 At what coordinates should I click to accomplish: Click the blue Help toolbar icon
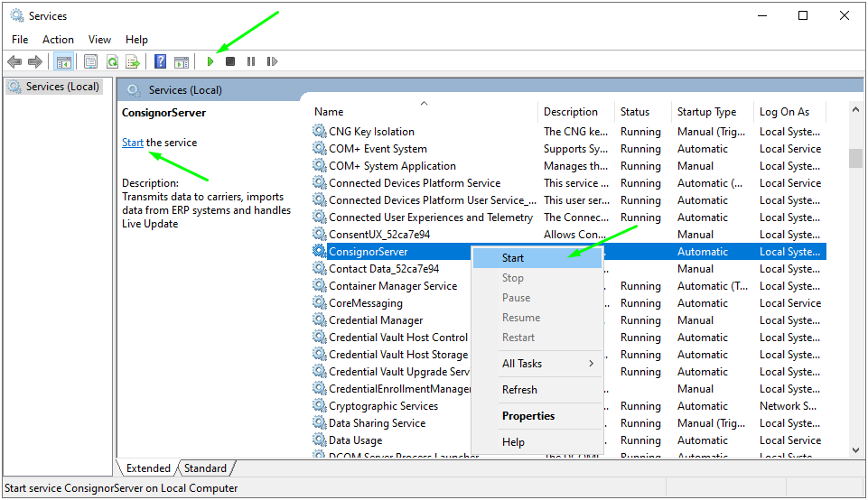point(160,61)
